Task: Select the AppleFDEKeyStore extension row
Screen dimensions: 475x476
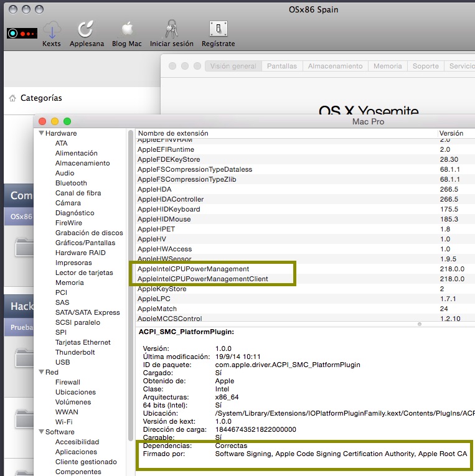Action: [x=305, y=159]
